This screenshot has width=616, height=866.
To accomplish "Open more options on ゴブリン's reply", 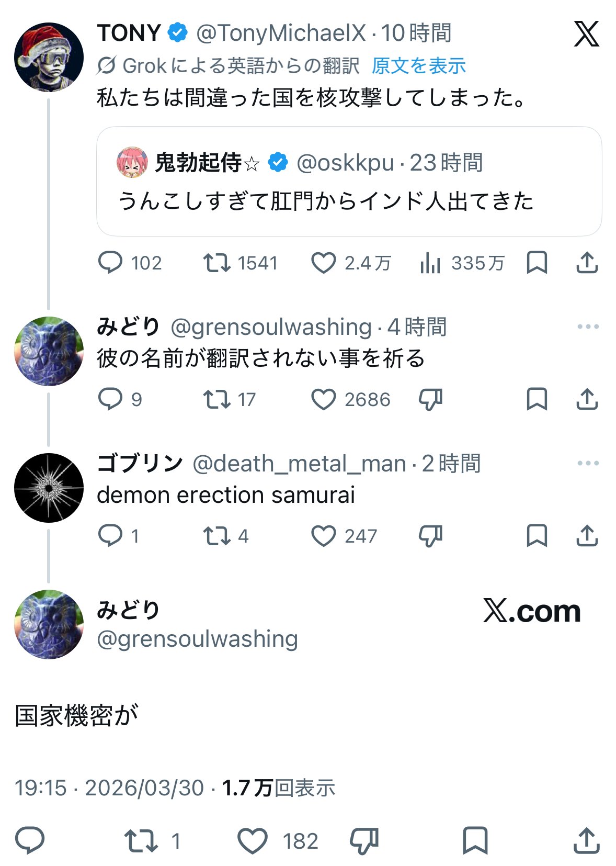I will (588, 464).
